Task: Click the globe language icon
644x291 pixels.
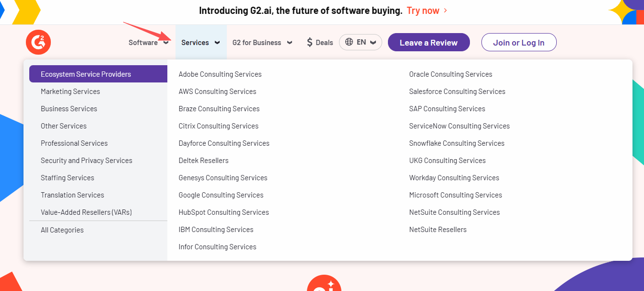Action: [x=349, y=42]
